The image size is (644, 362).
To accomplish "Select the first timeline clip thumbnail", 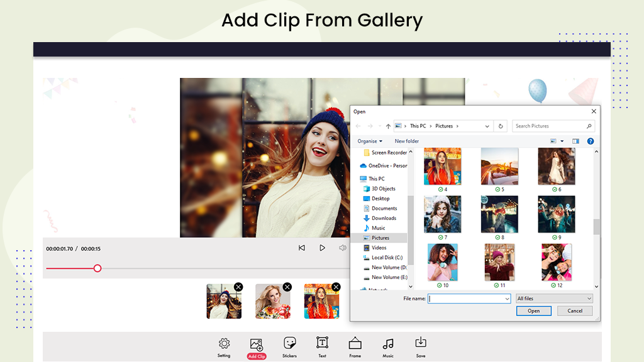I will click(x=224, y=302).
